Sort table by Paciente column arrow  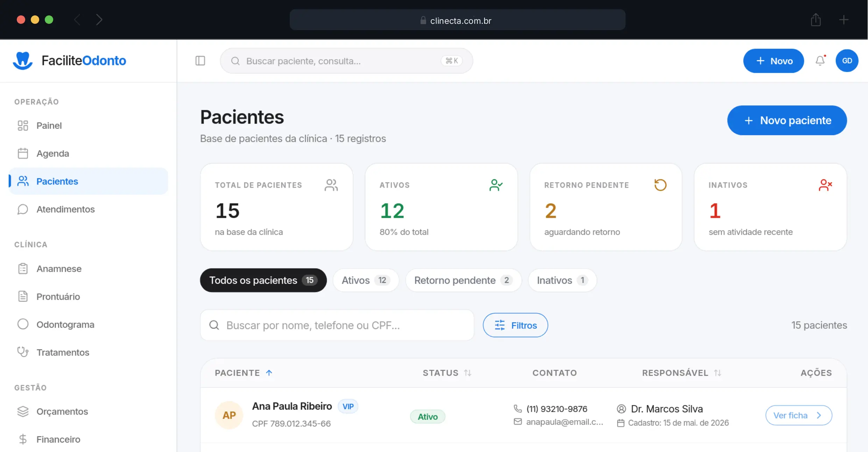[269, 373]
